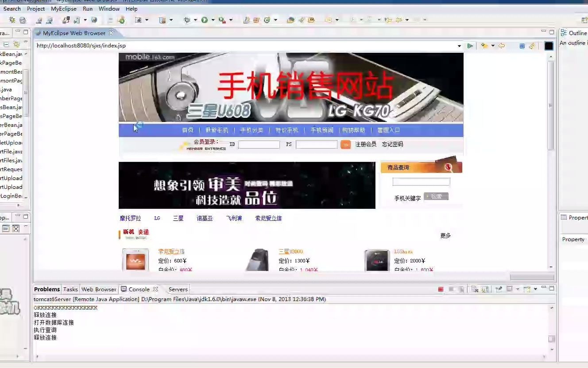Open the Help menu

pos(132,8)
